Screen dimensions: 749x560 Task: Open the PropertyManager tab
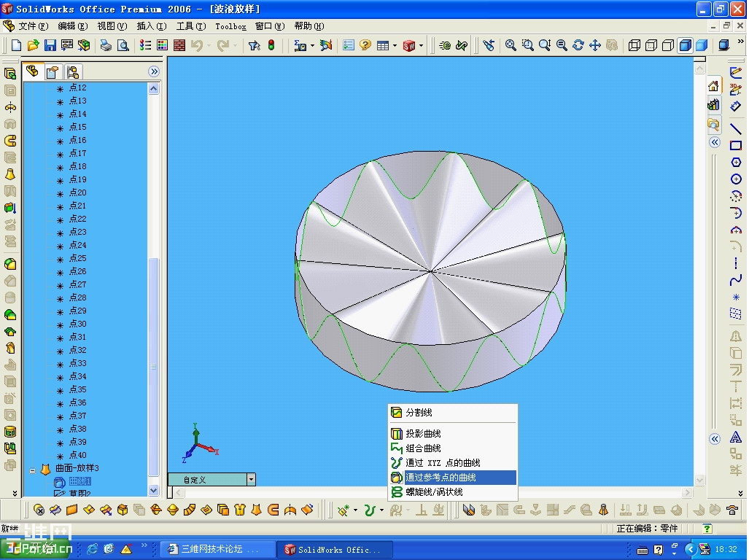click(52, 72)
